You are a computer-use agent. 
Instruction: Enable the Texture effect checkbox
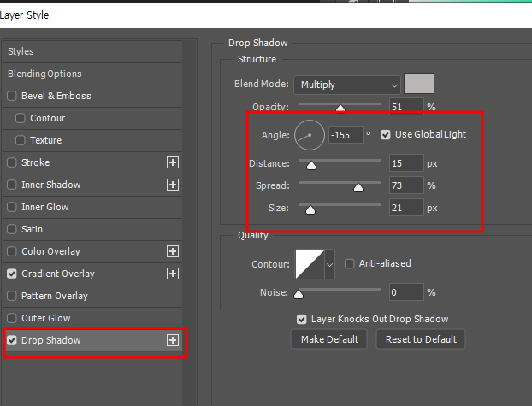21,140
